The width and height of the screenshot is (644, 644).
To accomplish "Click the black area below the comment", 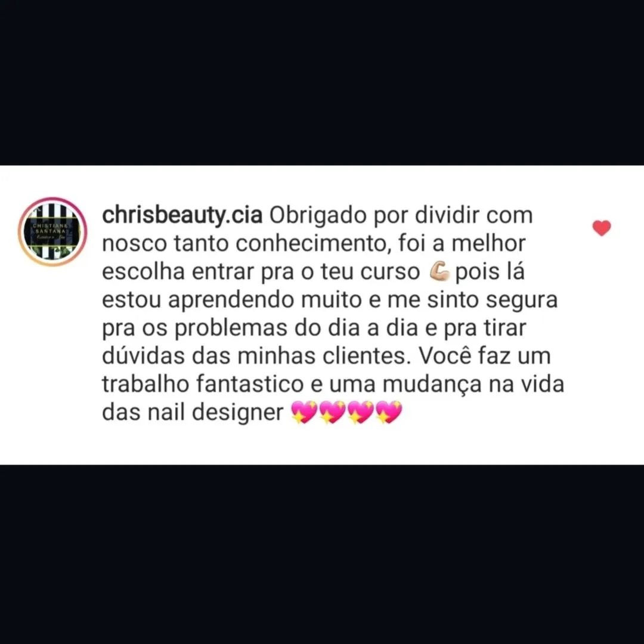I will (322, 555).
